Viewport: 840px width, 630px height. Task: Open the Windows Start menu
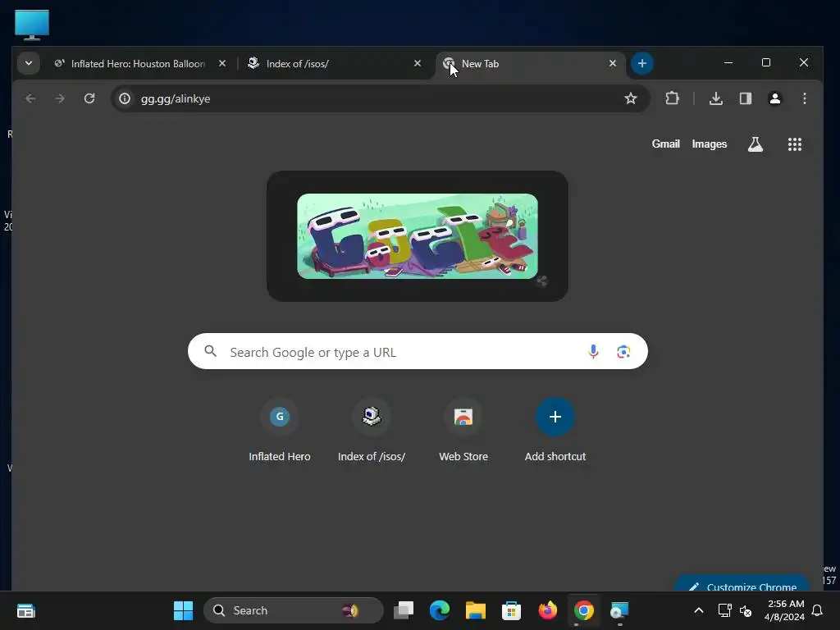[183, 610]
